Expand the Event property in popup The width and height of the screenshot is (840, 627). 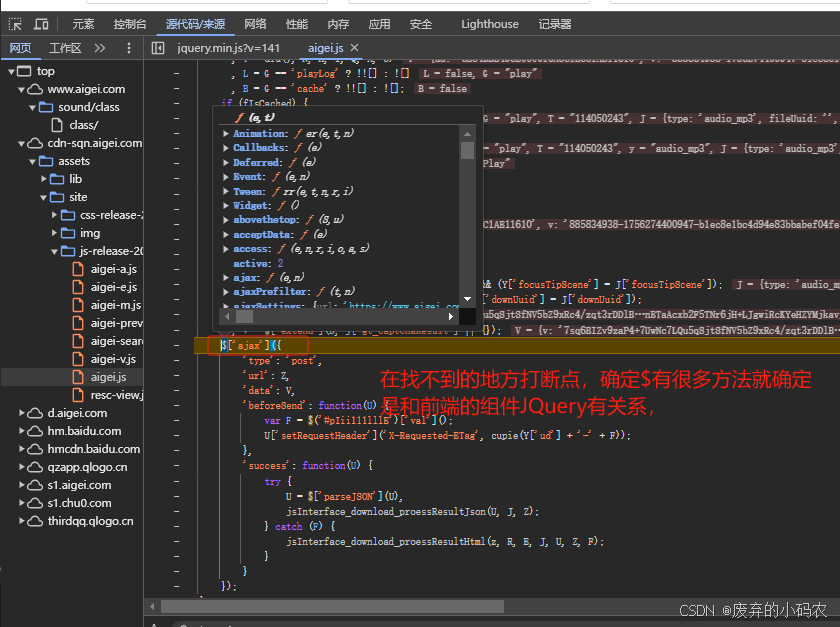click(226, 176)
